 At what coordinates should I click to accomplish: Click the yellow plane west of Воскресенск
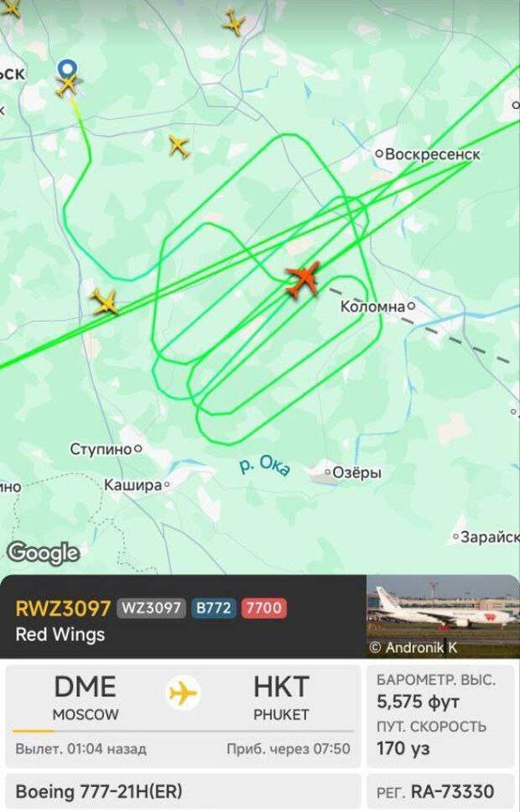pyautogui.click(x=179, y=147)
